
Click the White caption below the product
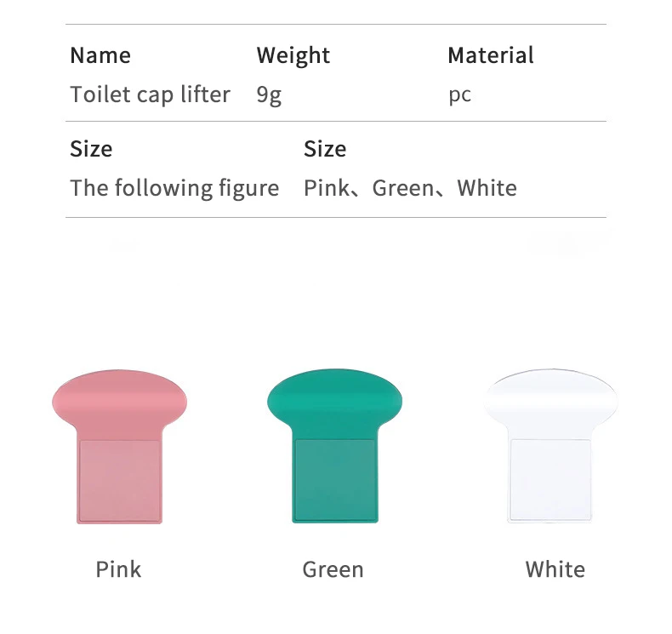pyautogui.click(x=555, y=569)
